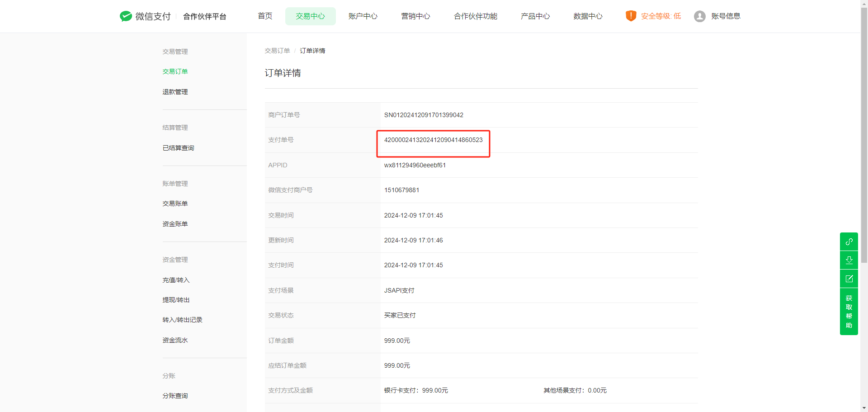
Task: Click the 合作伙伴平台 title text
Action: coord(204,17)
